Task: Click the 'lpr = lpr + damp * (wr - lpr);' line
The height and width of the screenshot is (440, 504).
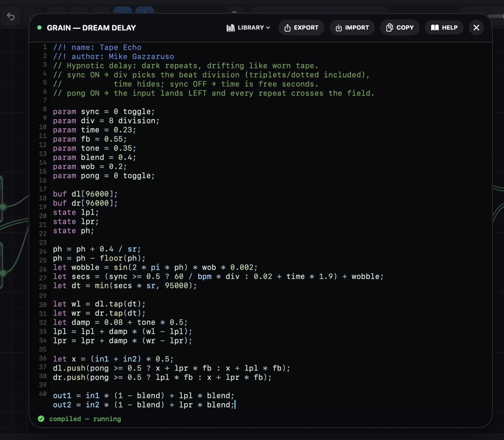Action: coord(123,341)
